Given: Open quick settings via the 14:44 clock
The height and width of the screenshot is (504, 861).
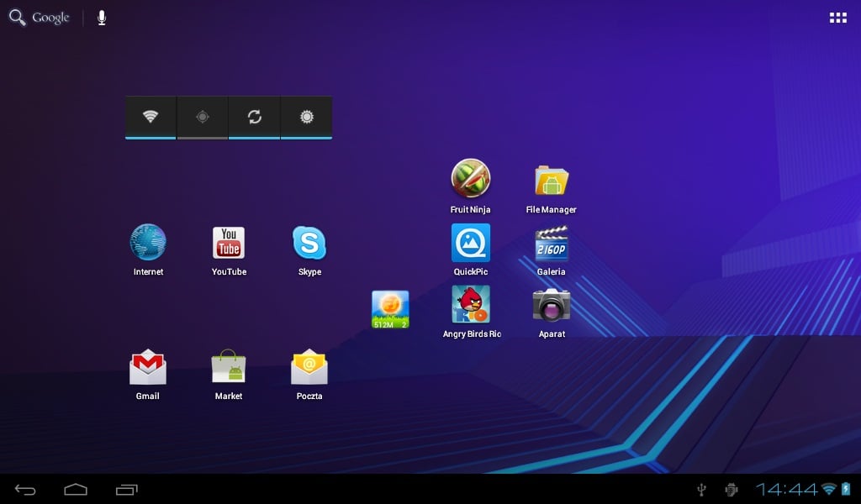Looking at the screenshot, I should click(x=786, y=489).
